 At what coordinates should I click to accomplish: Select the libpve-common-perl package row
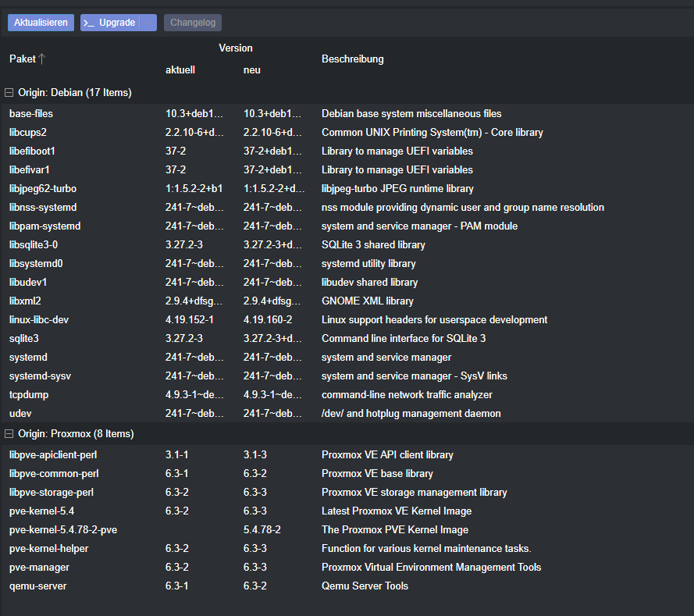[x=347, y=473]
